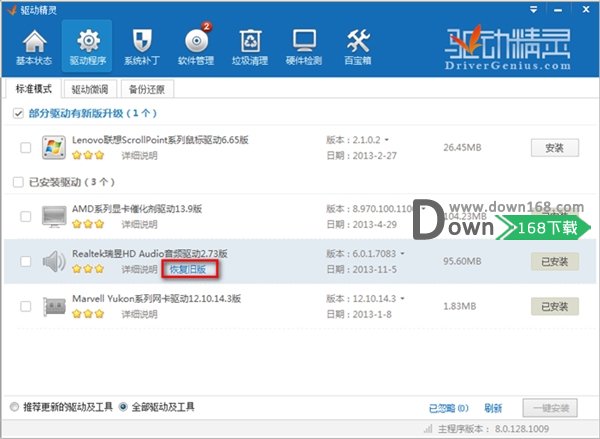Click the Marvell Yukon network card icon
Screen dimensions: 600x439
(x=54, y=306)
